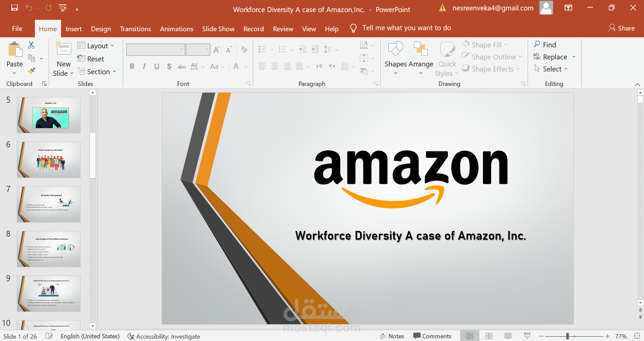Viewport: 644px width, 341px height.
Task: Increase list indent level
Action: [x=315, y=49]
